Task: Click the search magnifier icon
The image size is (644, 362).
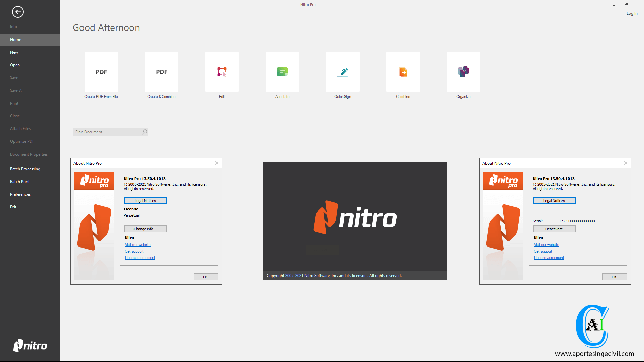Action: point(144,132)
